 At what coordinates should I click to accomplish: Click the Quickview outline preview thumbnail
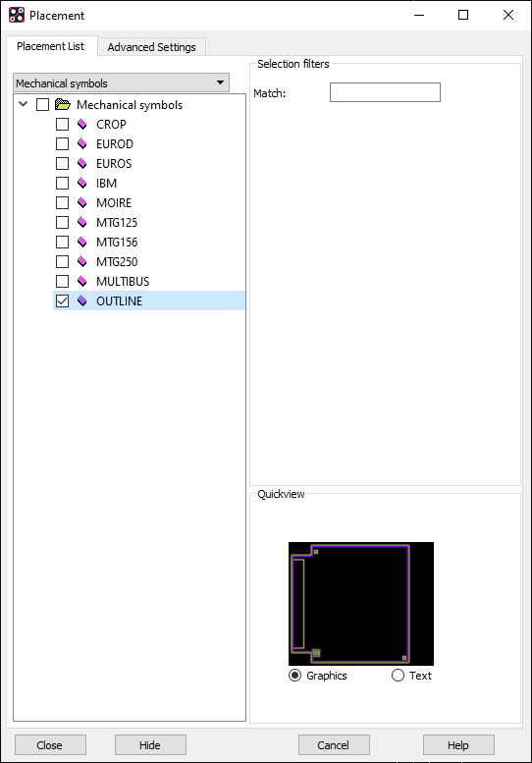pos(361,604)
